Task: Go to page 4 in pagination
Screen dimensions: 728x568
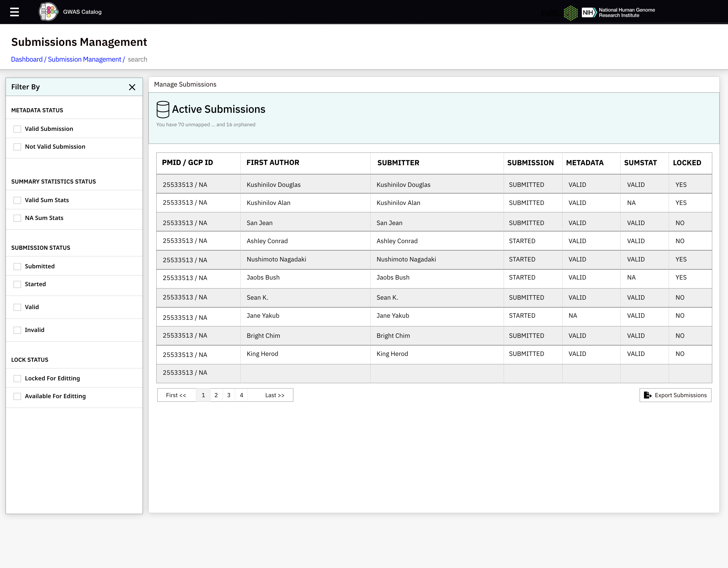Action: (x=241, y=395)
